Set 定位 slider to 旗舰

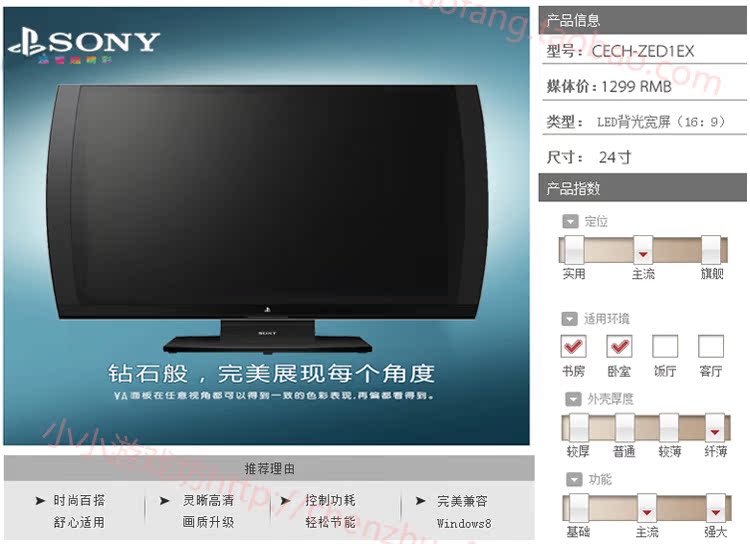(x=711, y=250)
